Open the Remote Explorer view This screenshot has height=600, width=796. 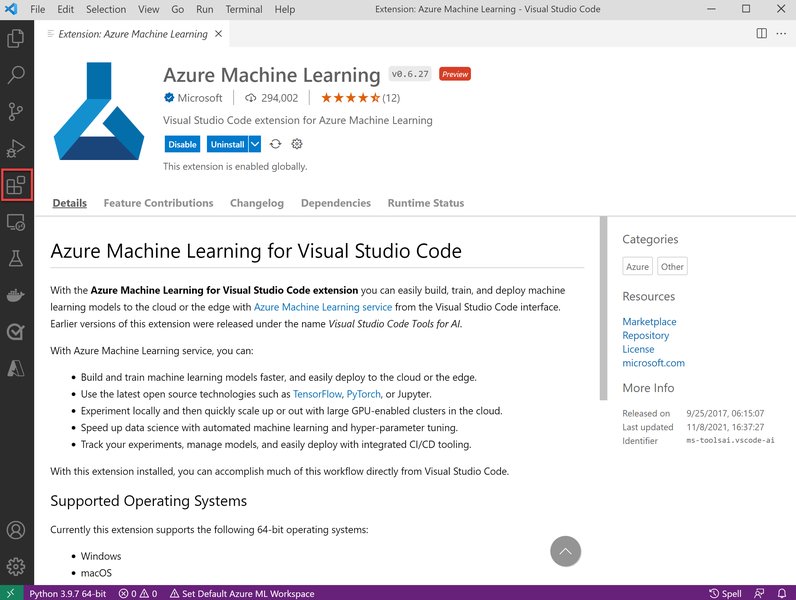pos(16,222)
